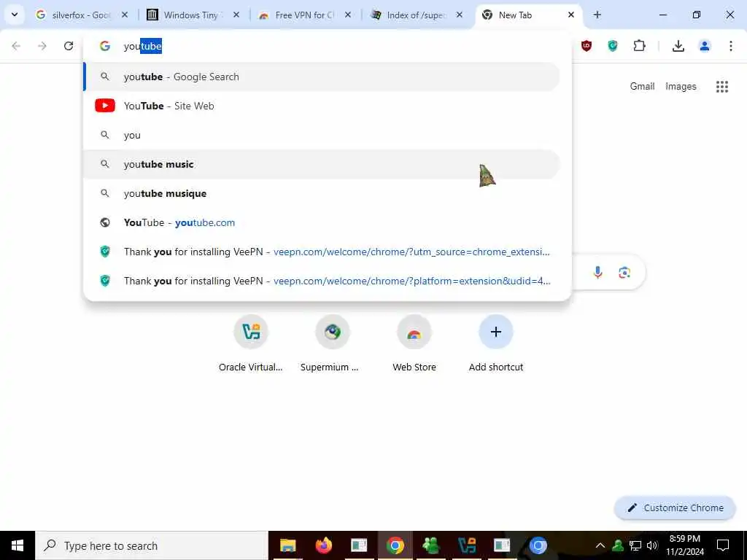Click in the address bar text 'youtube'
Image resolution: width=747 pixels, height=560 pixels.
(x=143, y=46)
